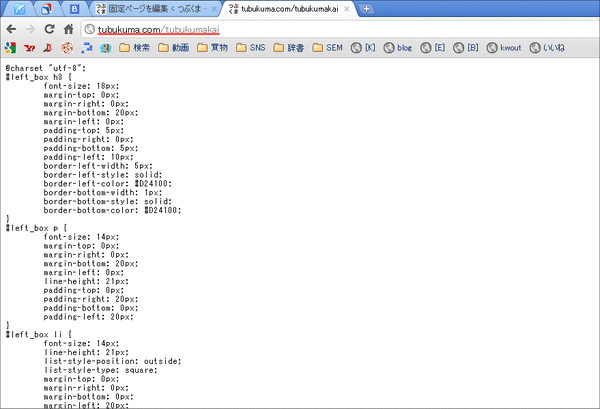Viewport: 600px width, 409px height.
Task: Click border-bottom-style: solid line
Action: point(108,201)
